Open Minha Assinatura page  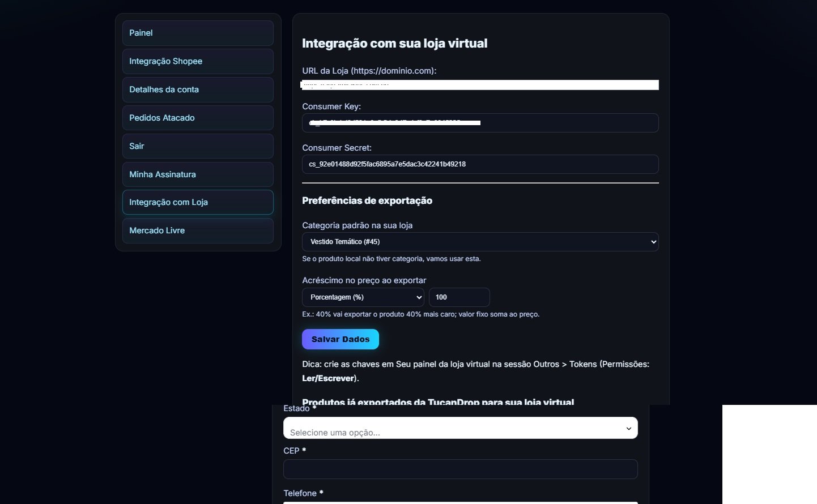[197, 174]
